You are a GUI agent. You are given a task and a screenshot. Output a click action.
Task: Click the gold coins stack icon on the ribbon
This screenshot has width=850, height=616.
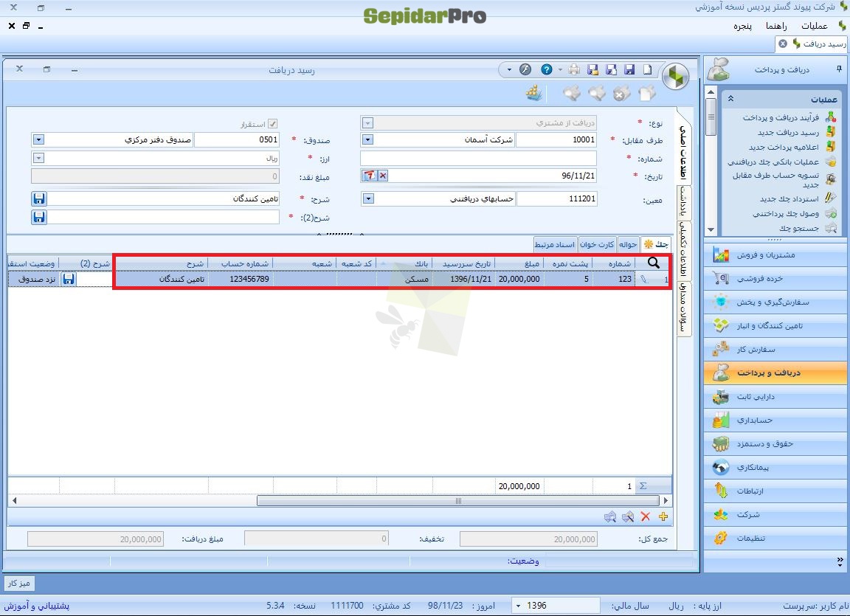click(534, 93)
